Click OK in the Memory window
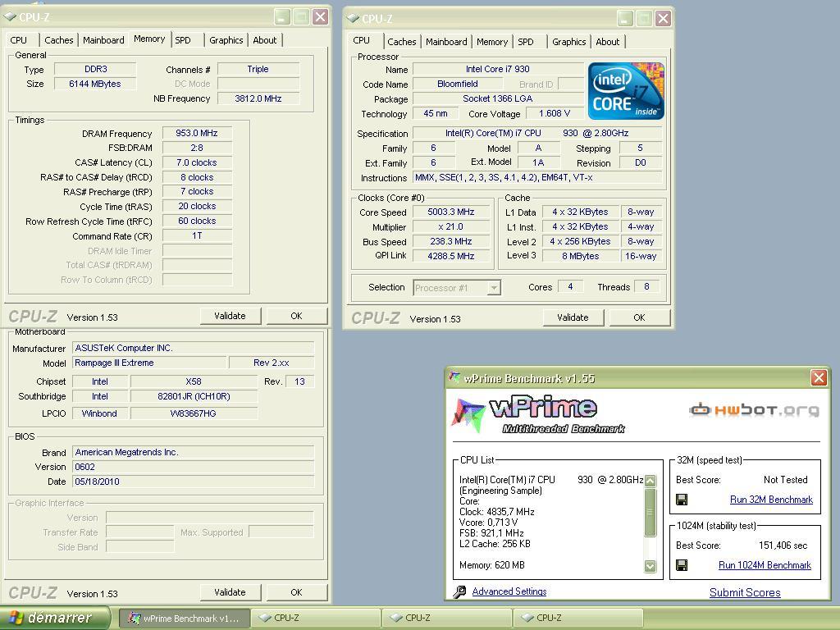This screenshot has height=630, width=840. [296, 316]
